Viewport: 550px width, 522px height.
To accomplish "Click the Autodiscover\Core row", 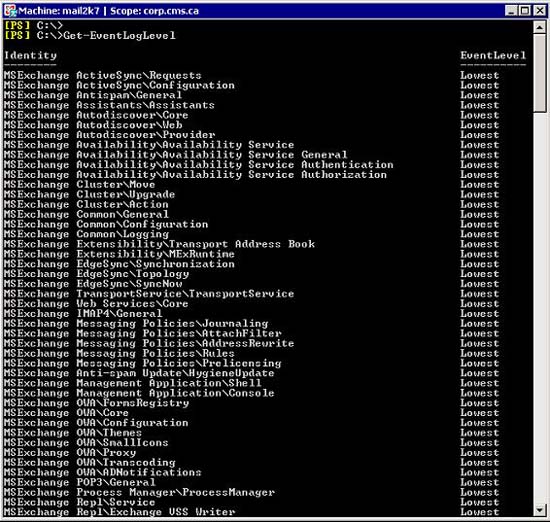I will (251, 115).
